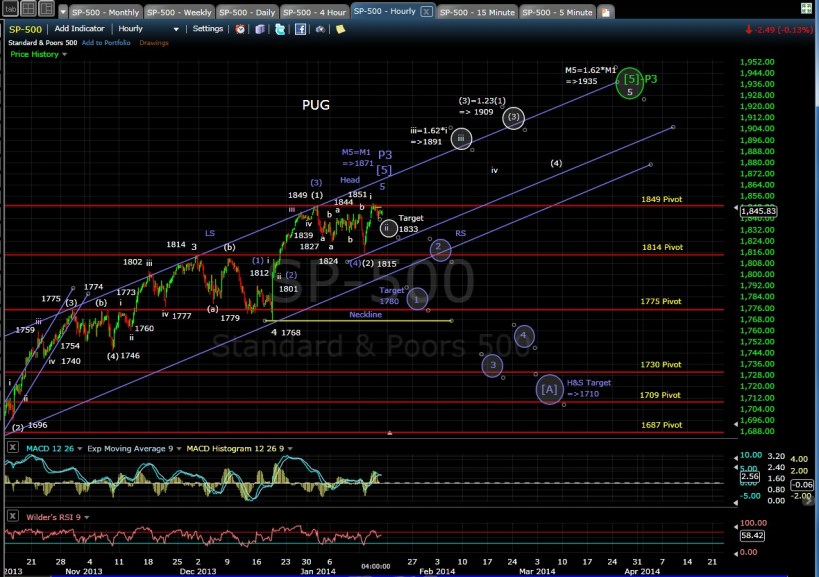Click the new tab icon
This screenshot has height=577, width=819.
click(x=605, y=12)
